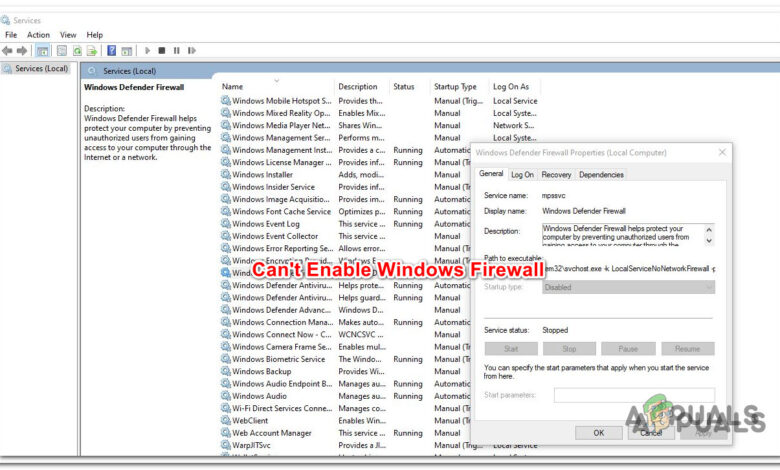Sort by the Name column header
The height and width of the screenshot is (470, 780).
232,87
